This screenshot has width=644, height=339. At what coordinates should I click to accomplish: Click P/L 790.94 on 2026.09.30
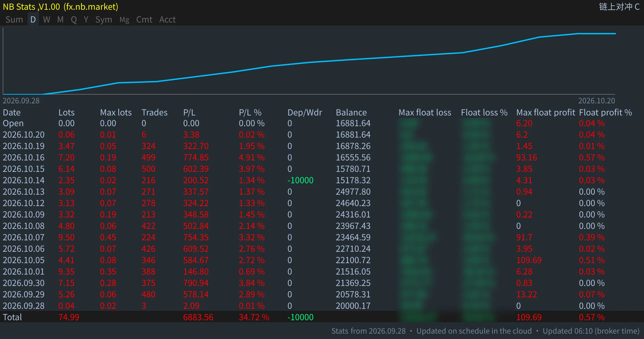tap(196, 283)
